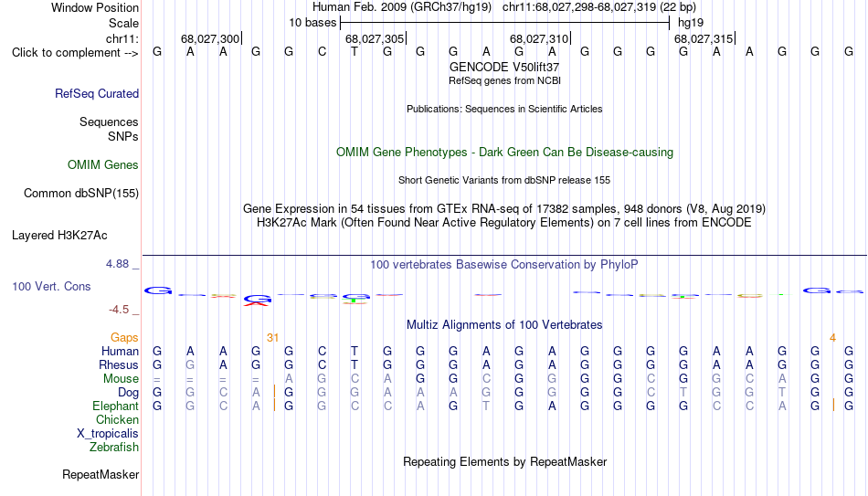Click the 4.88 conservation scale maximum

click(117, 264)
